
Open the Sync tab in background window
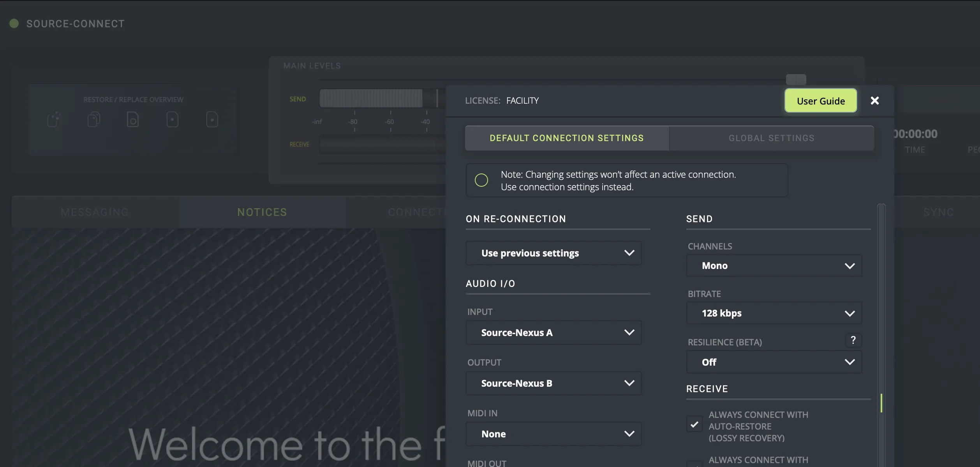tap(938, 212)
